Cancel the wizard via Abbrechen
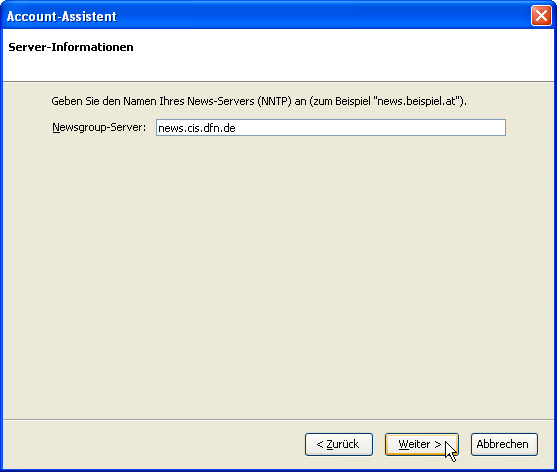The image size is (557, 472). 504,444
